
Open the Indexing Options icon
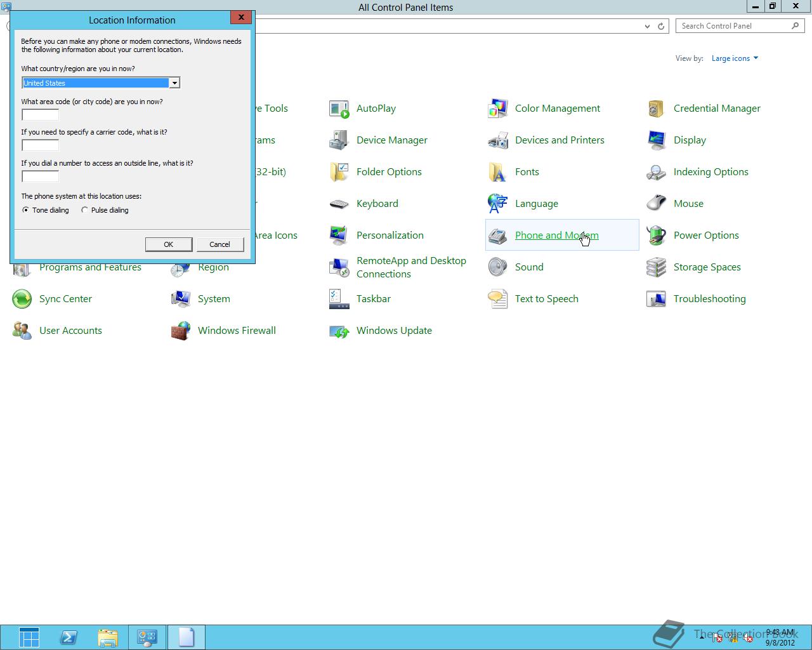tap(657, 172)
